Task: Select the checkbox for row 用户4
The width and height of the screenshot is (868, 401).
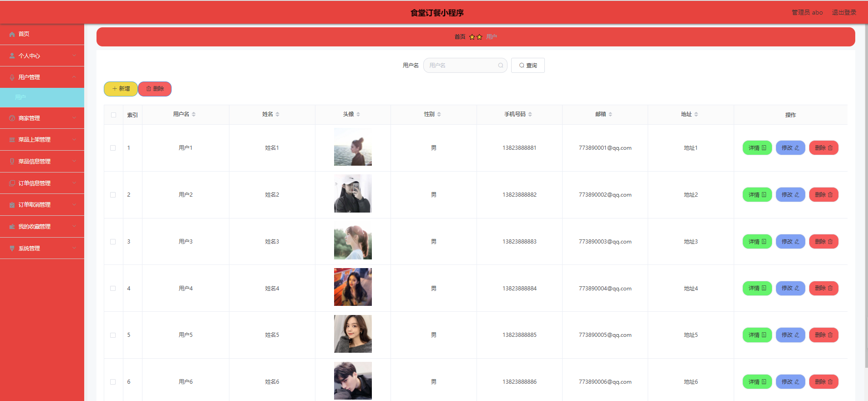Action: [113, 289]
